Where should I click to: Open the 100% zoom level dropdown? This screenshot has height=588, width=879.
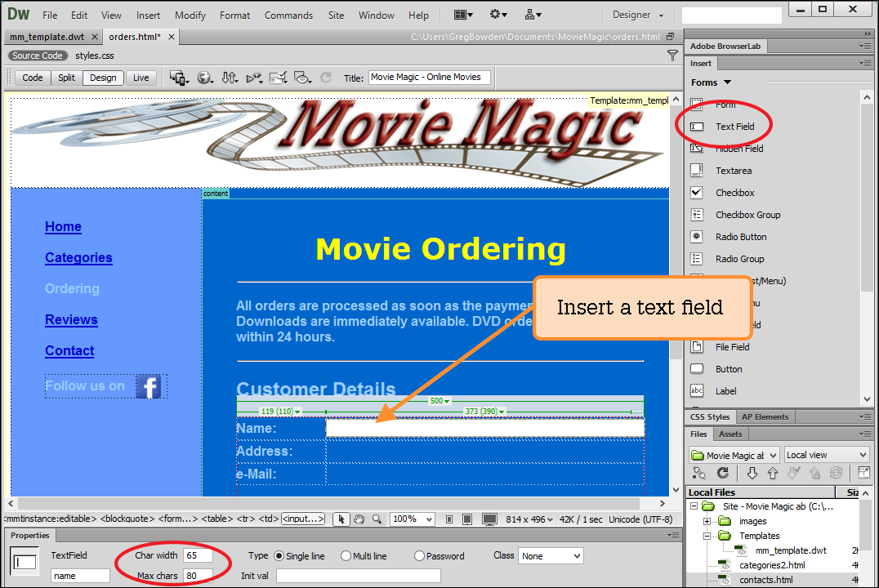pos(413,519)
